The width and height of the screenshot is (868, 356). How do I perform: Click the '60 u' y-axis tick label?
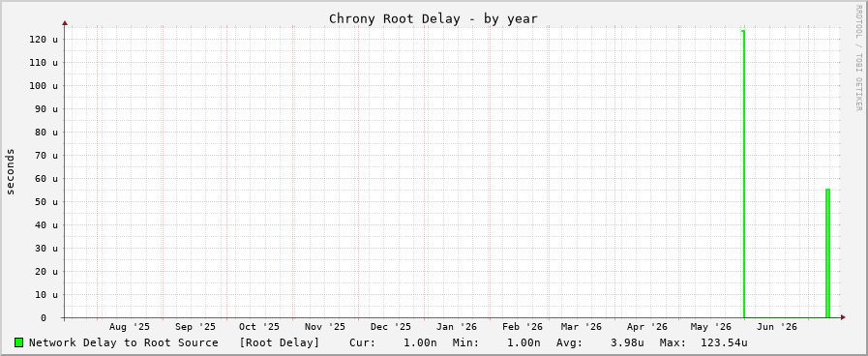tap(47, 179)
